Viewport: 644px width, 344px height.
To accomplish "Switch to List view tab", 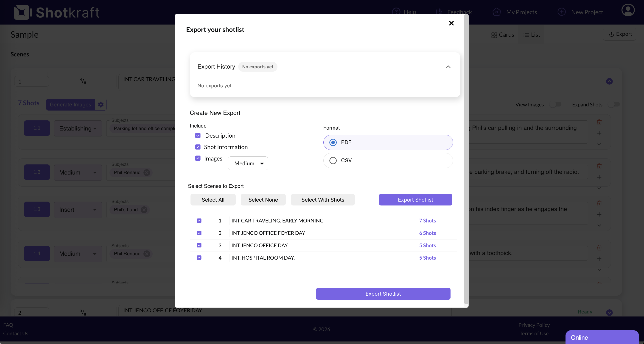I will point(532,35).
